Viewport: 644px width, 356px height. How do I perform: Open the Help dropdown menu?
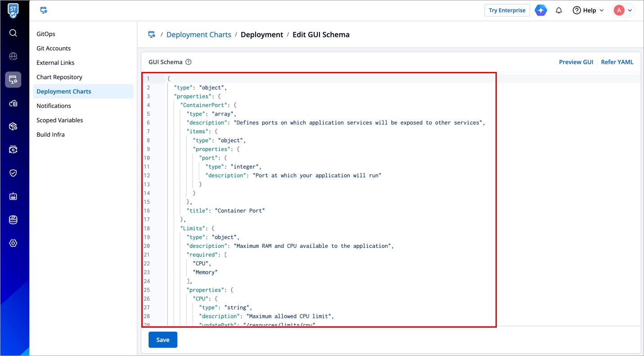(588, 10)
